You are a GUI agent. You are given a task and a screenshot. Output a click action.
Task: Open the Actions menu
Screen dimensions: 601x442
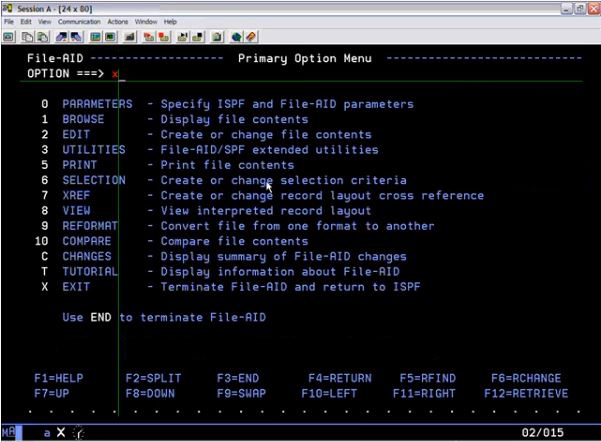coord(118,22)
